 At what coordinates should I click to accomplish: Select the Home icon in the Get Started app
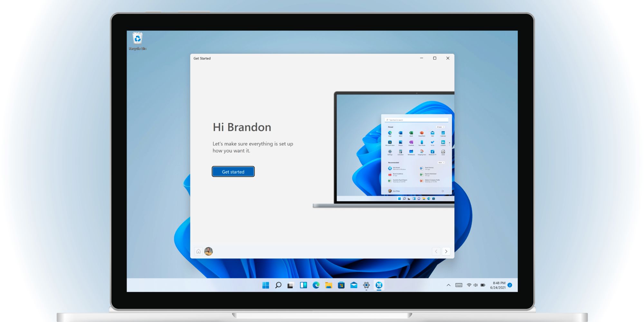coord(198,251)
